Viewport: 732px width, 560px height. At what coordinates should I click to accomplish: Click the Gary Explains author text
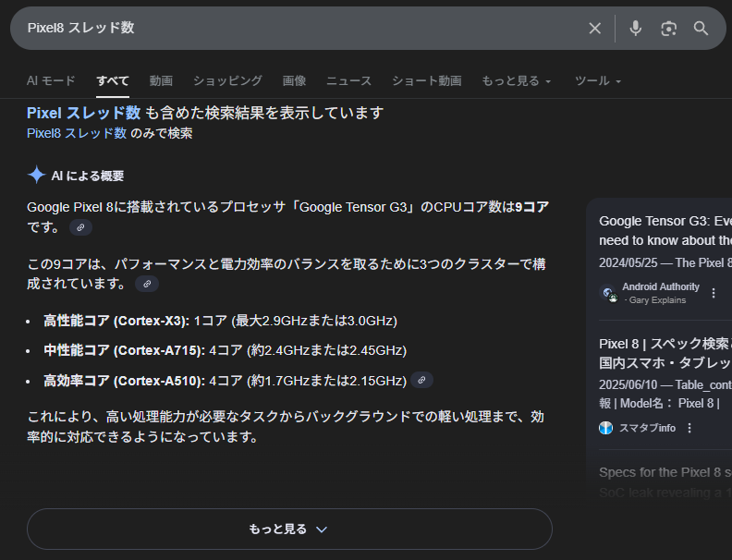point(657,300)
